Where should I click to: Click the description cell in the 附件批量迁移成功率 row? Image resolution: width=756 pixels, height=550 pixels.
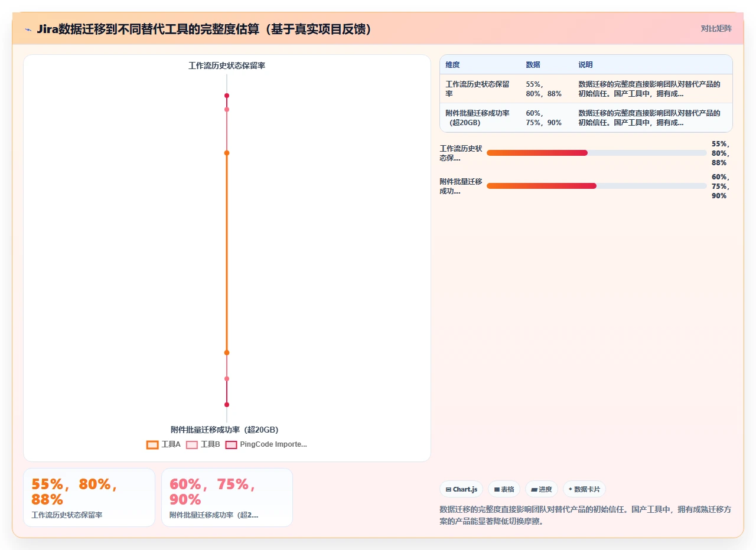653,117
